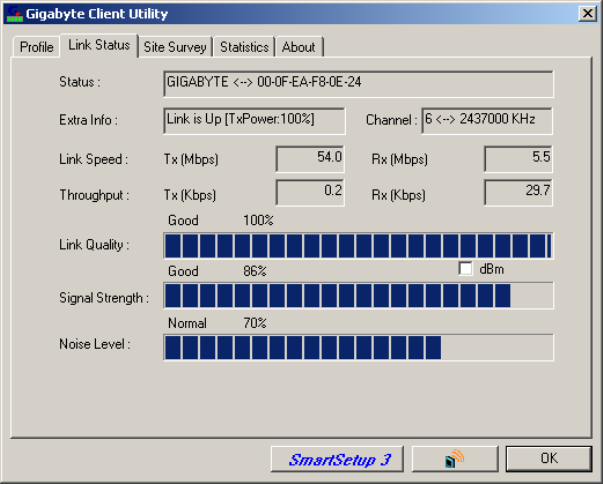The image size is (603, 484).
Task: Click the 'Normal' noise rating text
Action: 187,323
